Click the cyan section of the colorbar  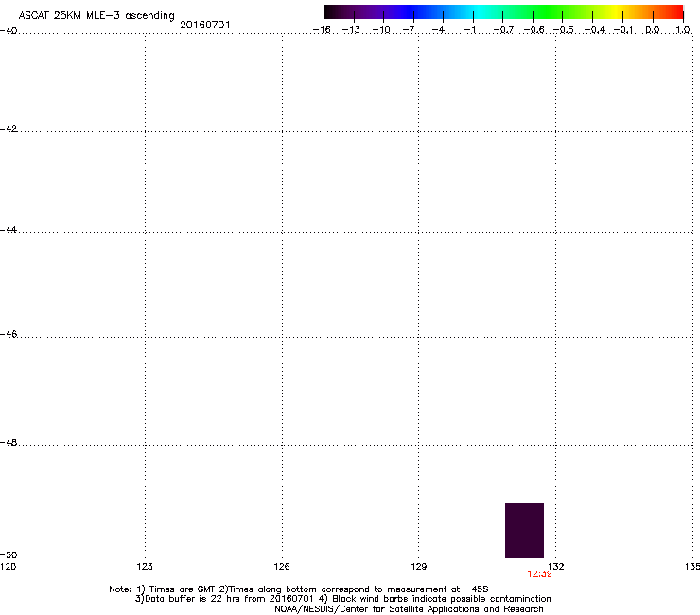480,12
